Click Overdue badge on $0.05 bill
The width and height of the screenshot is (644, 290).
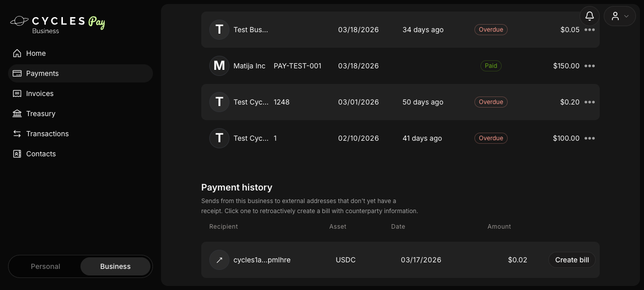click(x=491, y=30)
